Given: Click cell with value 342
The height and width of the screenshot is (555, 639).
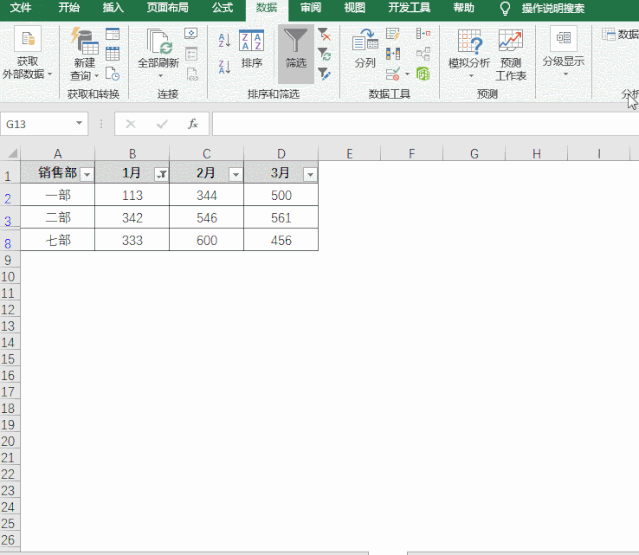Looking at the screenshot, I should click(x=132, y=218).
